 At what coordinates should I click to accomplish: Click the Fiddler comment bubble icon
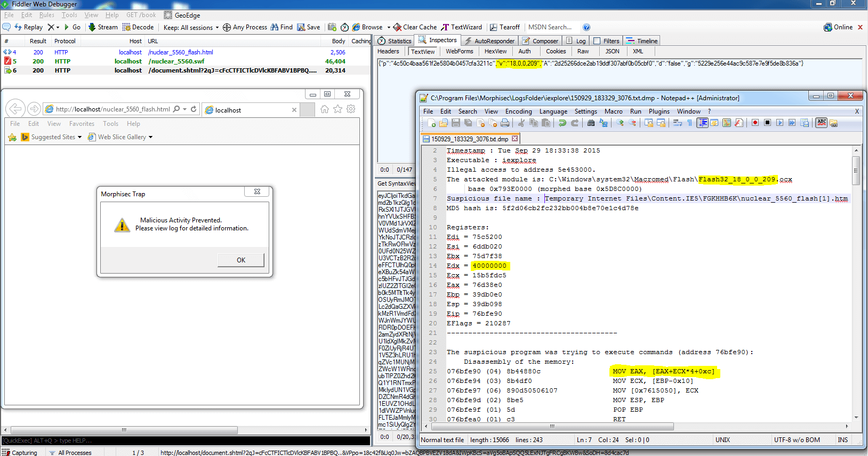point(6,27)
